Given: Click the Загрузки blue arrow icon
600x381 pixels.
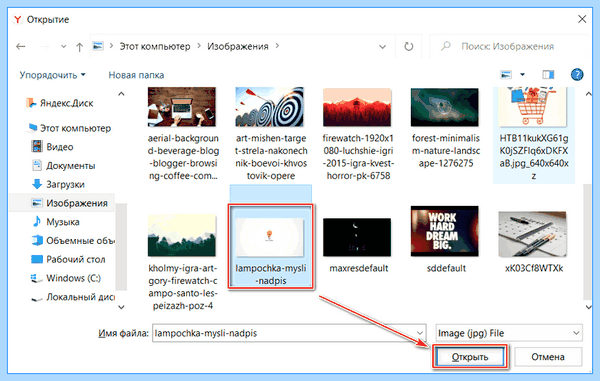Looking at the screenshot, I should pyautogui.click(x=37, y=184).
